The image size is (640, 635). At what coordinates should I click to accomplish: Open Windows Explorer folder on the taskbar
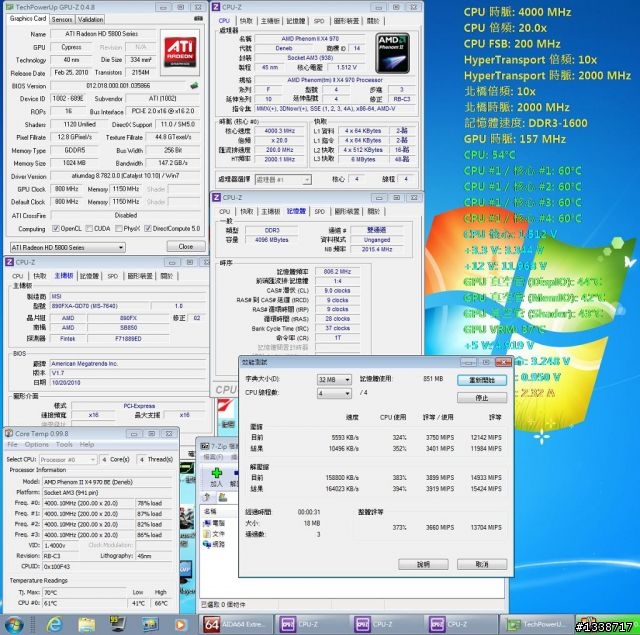(x=87, y=624)
